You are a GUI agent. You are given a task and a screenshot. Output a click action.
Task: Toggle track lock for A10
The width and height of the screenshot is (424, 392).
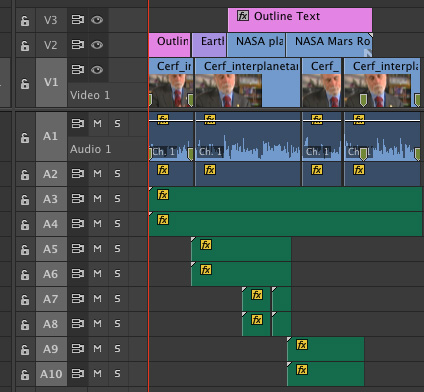[25, 374]
